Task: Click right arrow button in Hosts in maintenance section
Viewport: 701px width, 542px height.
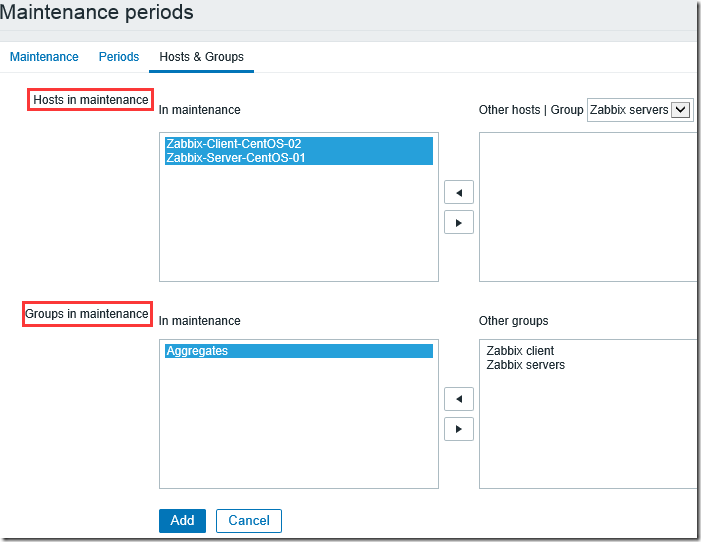Action: point(459,223)
